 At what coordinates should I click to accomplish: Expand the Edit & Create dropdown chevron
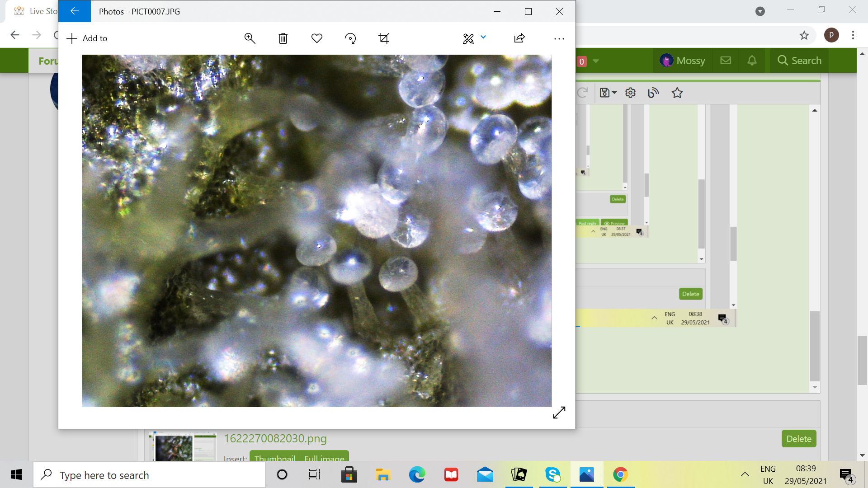click(x=483, y=37)
